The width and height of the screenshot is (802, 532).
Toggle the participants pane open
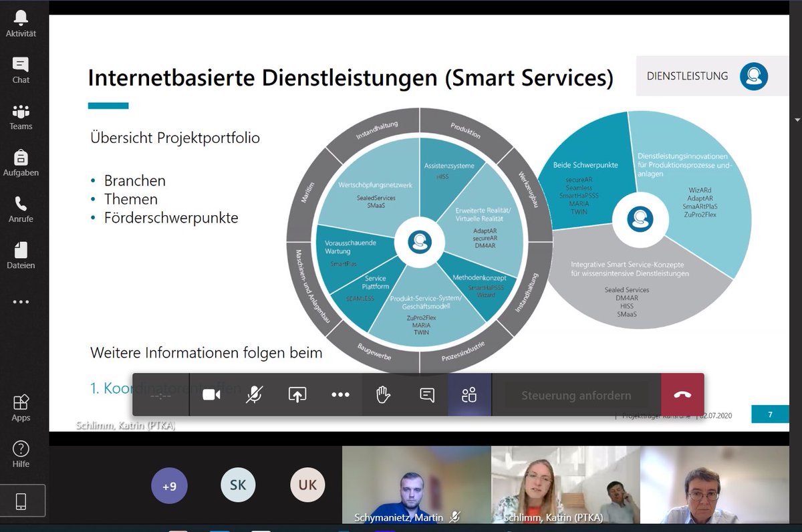click(x=469, y=395)
